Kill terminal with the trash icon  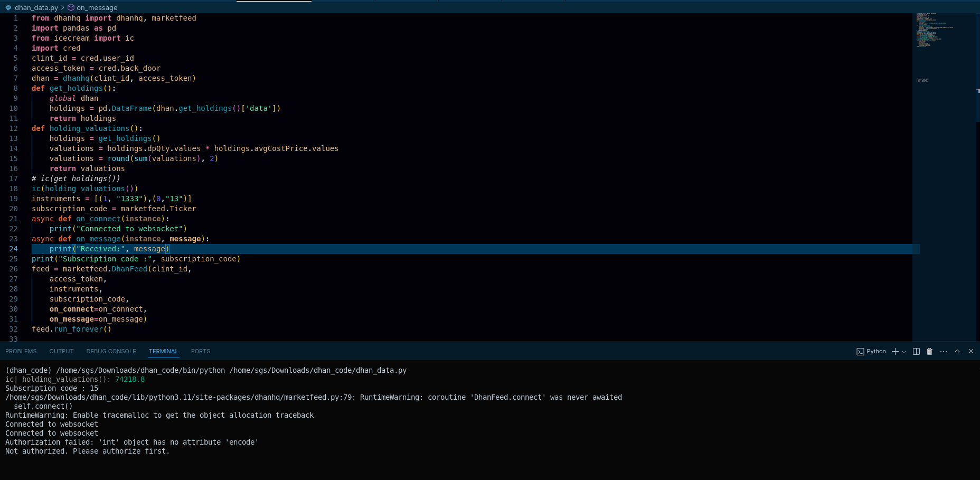(930, 352)
